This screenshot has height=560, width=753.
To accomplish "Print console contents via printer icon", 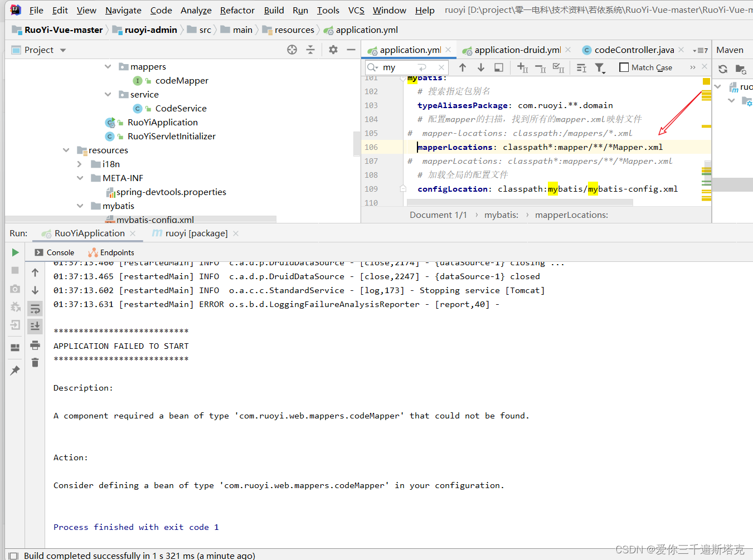I will point(35,345).
